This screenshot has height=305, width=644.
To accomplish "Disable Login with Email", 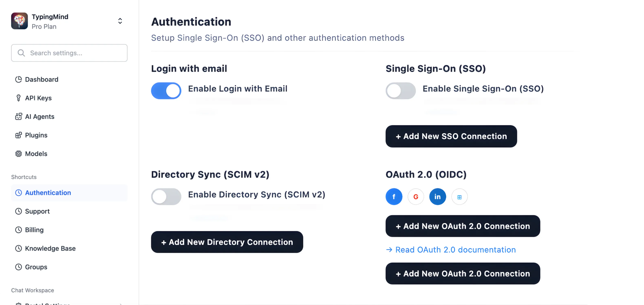I will coord(166,91).
